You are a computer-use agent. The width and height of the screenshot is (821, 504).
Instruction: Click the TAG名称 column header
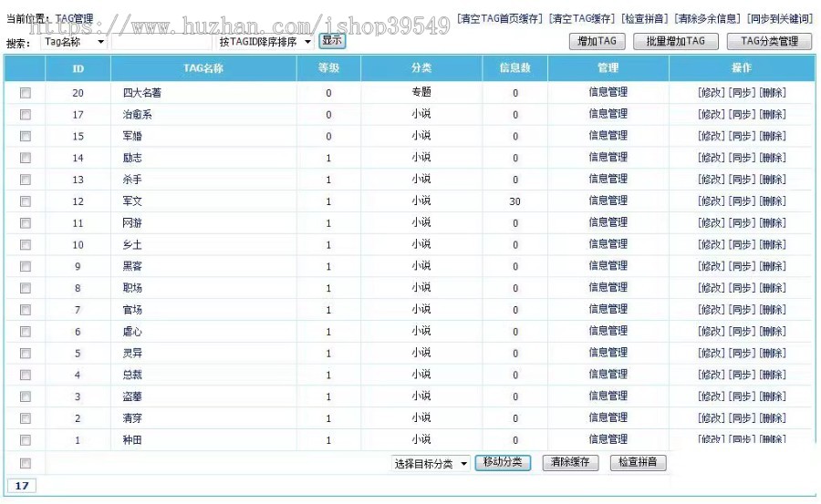pyautogui.click(x=203, y=68)
